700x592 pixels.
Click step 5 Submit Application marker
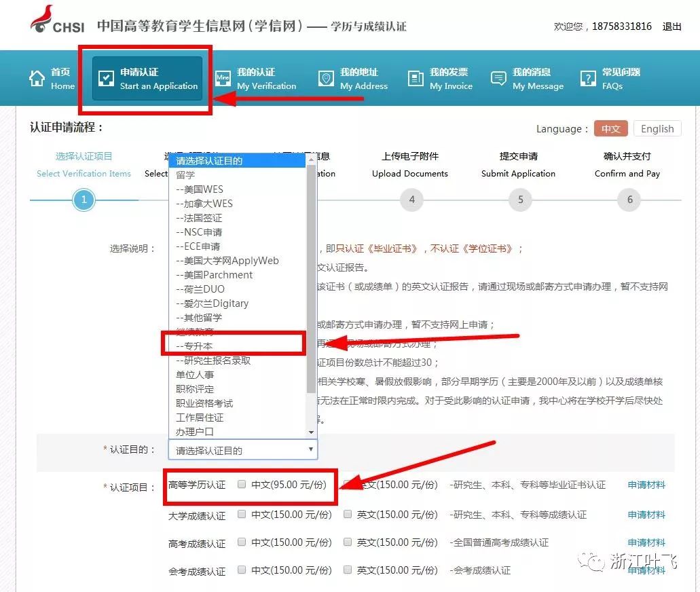520,200
